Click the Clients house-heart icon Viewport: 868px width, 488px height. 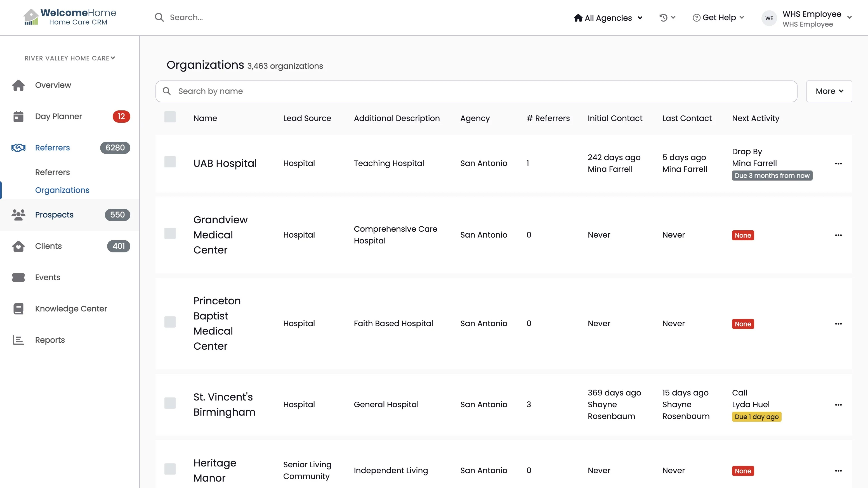tap(18, 246)
